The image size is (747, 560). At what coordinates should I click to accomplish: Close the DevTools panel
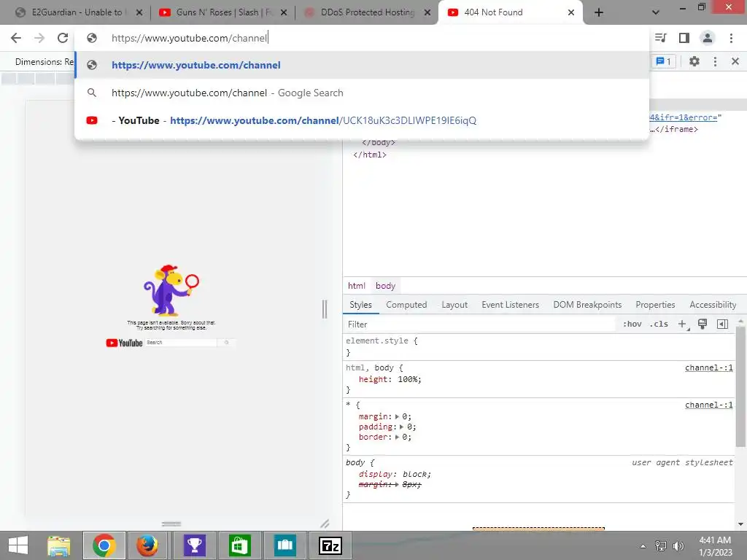(735, 61)
